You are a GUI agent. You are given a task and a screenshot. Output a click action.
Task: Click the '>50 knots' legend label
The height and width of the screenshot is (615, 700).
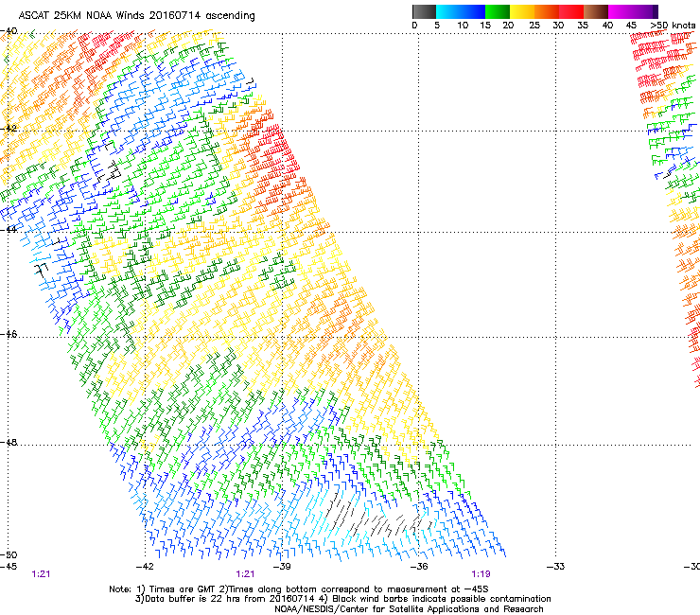pos(673,26)
